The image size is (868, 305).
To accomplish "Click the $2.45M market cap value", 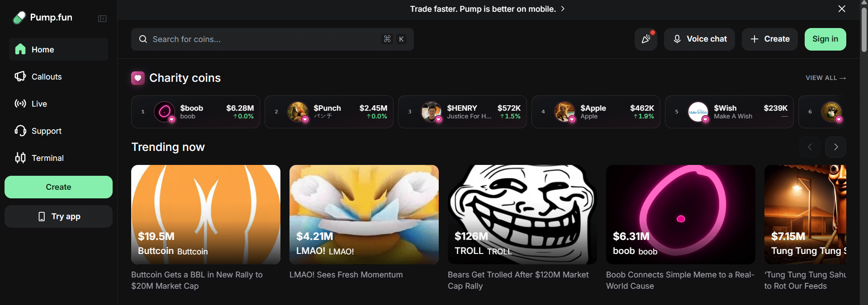I will pos(373,108).
